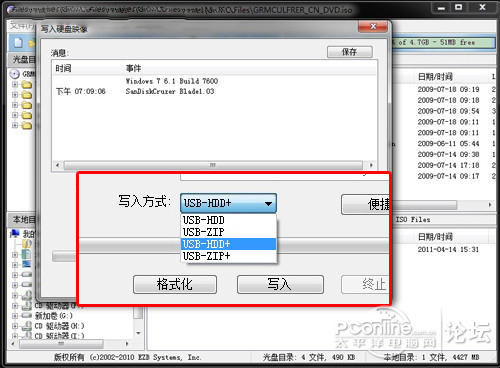Maximize the UltraISO main window

tap(459, 7)
